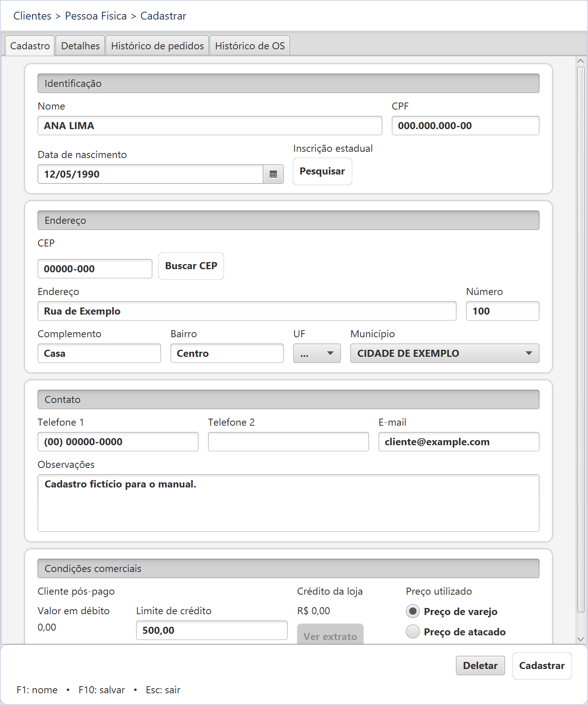Show the Histórico de OS tab
The height and width of the screenshot is (705, 588).
pos(250,46)
